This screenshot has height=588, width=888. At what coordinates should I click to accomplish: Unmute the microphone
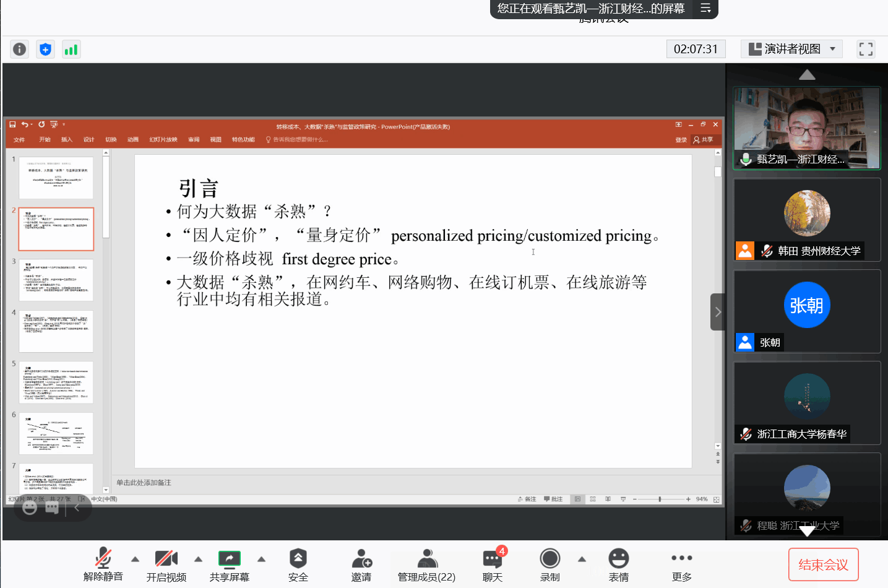(103, 564)
